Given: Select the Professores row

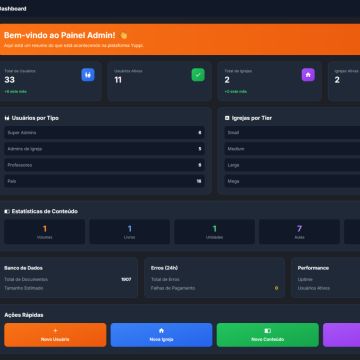Looking at the screenshot, I should 104,165.
